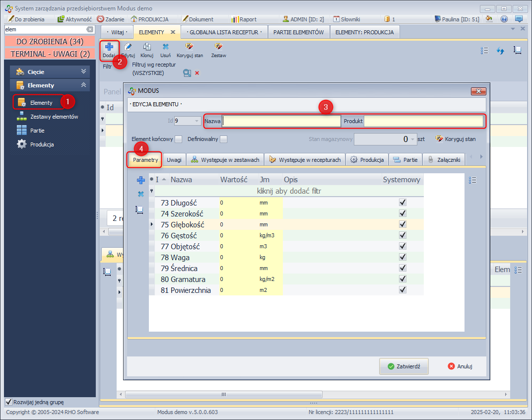Toggle the Rozwijaj jedną grupę checkbox
Screen dimensions: 532x420
pyautogui.click(x=8, y=402)
